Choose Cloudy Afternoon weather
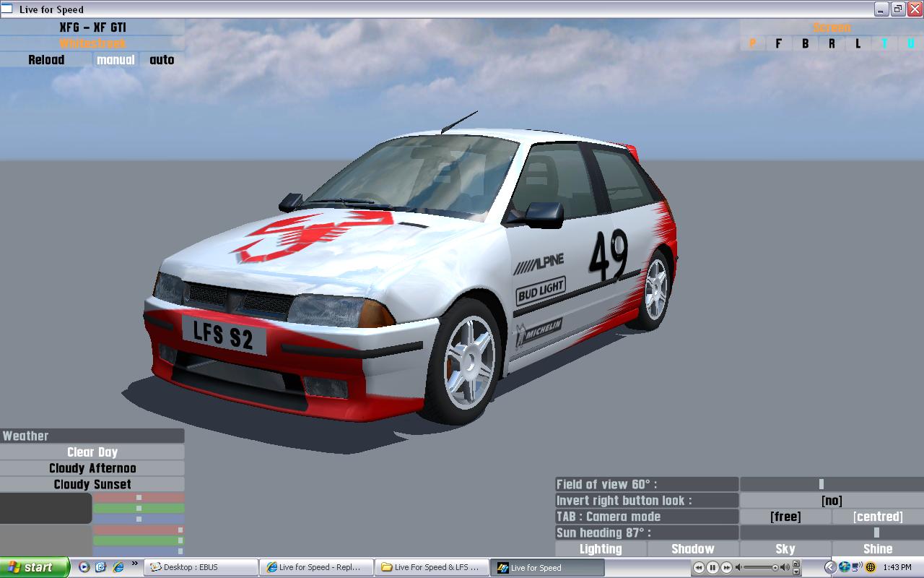The height and width of the screenshot is (578, 924). click(x=92, y=468)
